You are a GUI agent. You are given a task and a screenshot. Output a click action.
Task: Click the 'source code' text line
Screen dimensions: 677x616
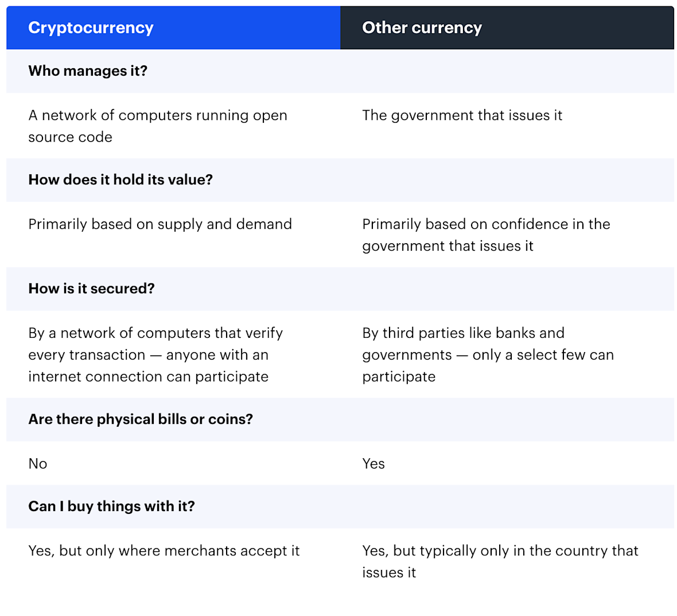[70, 137]
